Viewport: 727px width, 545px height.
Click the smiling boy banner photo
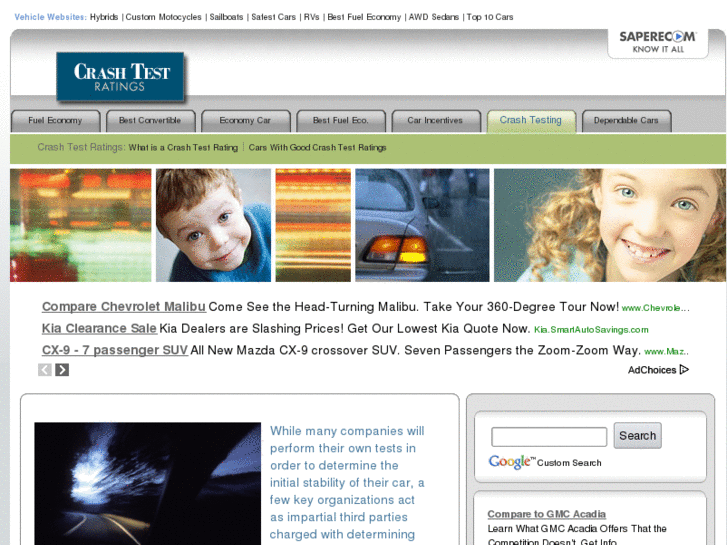(213, 225)
